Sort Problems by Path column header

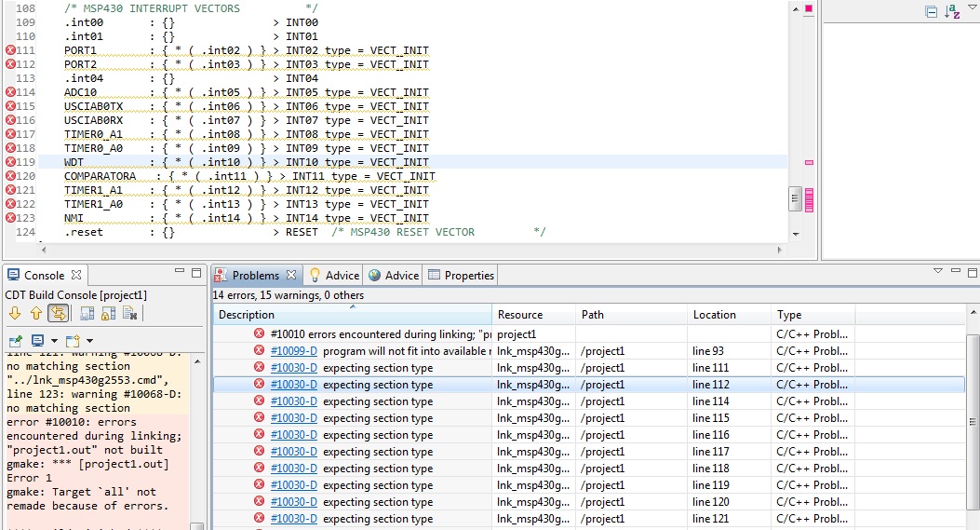pos(631,315)
